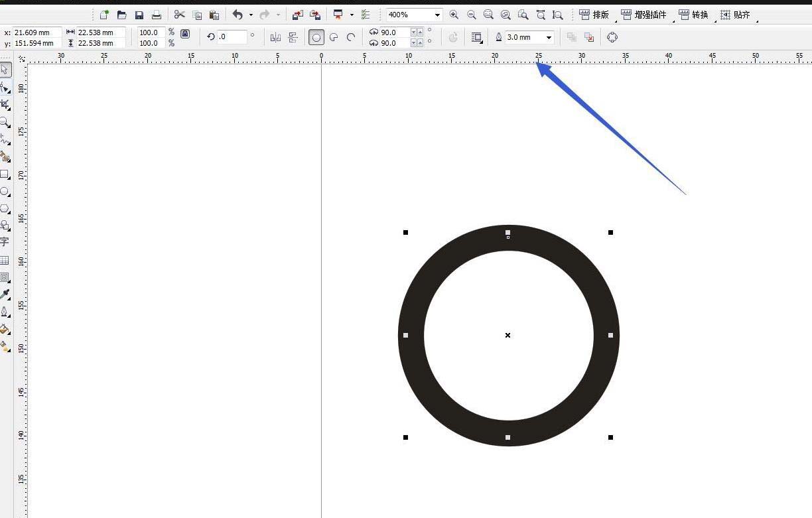
Task: Toggle the lock ratio padlock button
Action: [x=185, y=34]
